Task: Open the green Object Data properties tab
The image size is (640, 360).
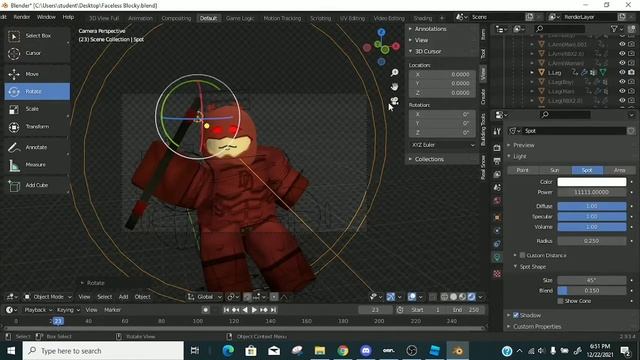Action: [x=497, y=257]
